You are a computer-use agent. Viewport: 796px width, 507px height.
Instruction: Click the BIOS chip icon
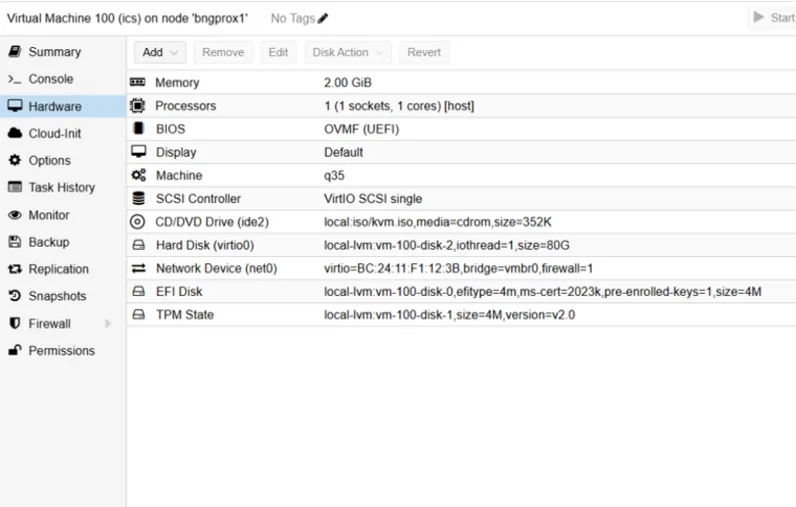pos(138,128)
